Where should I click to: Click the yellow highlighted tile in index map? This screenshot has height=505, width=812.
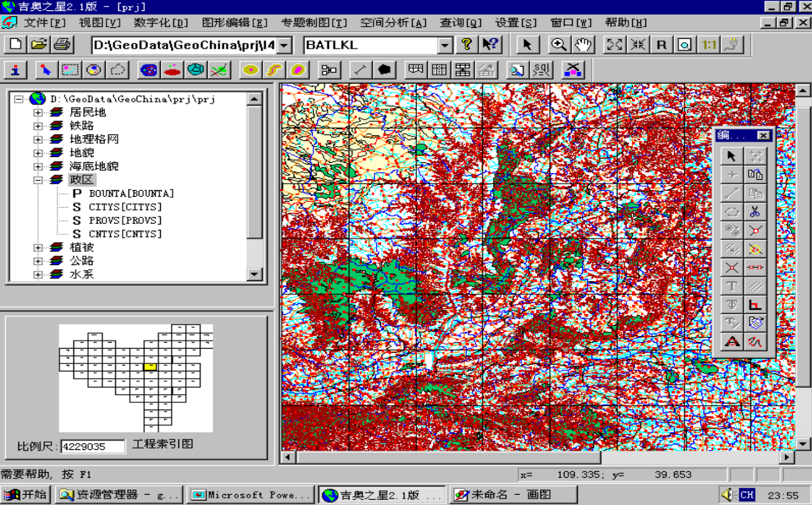click(x=150, y=367)
